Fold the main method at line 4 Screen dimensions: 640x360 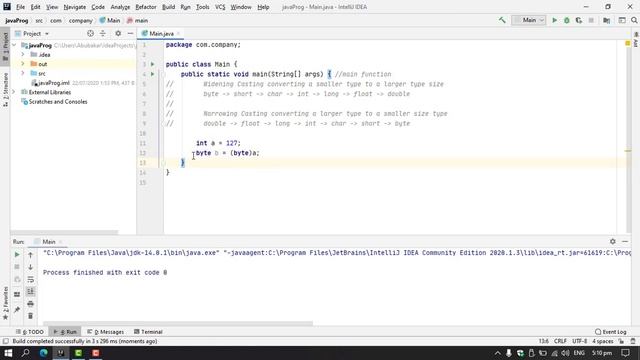coord(163,74)
